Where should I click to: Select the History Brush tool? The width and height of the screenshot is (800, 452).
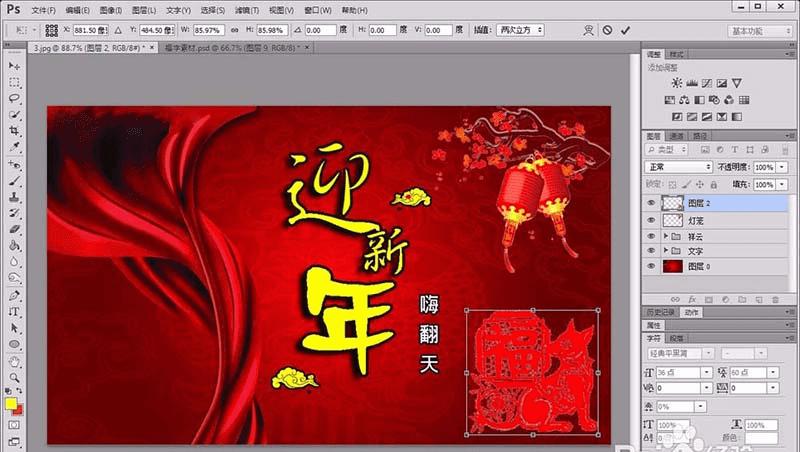click(x=14, y=213)
